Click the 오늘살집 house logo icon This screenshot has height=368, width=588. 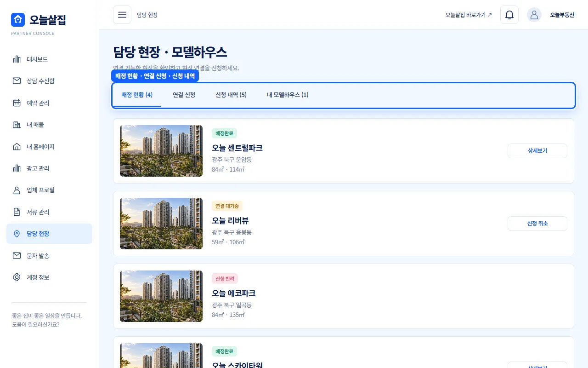tap(18, 20)
